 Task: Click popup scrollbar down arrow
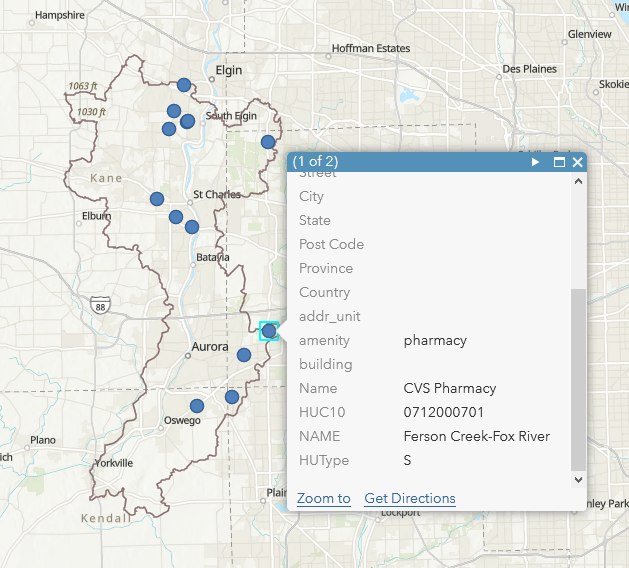[578, 480]
